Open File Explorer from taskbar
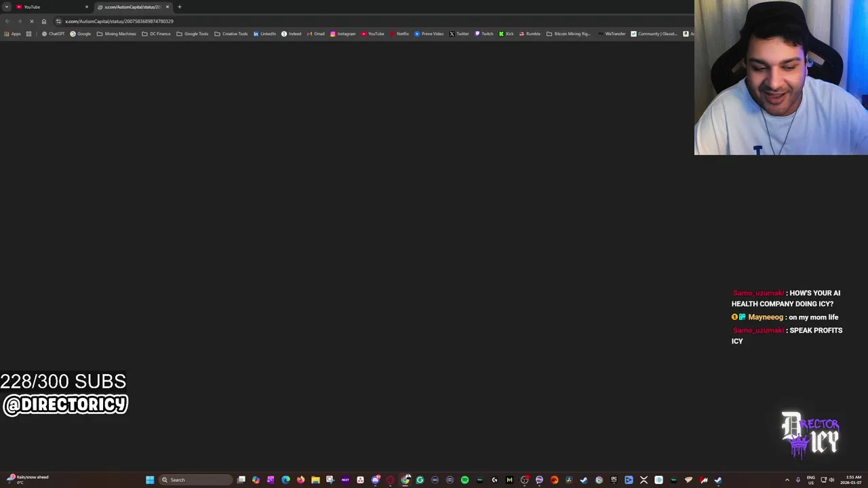Viewport: 868px width, 488px height. pos(315,480)
